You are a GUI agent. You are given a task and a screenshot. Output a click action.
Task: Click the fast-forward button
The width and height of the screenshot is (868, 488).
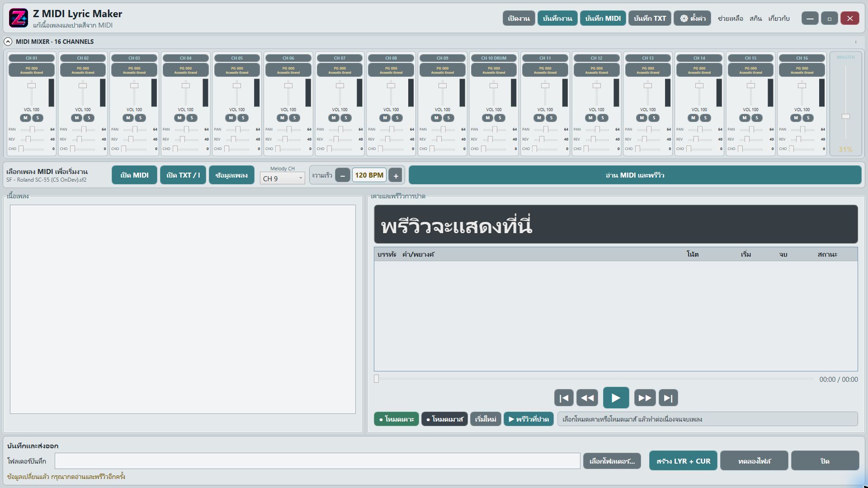coord(645,398)
